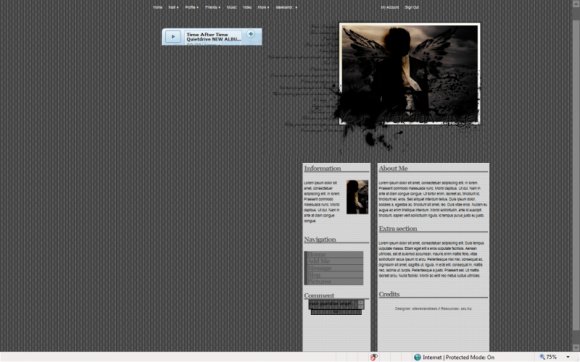Click the Sign Out link
Screen dimensions: 580x362
point(412,7)
